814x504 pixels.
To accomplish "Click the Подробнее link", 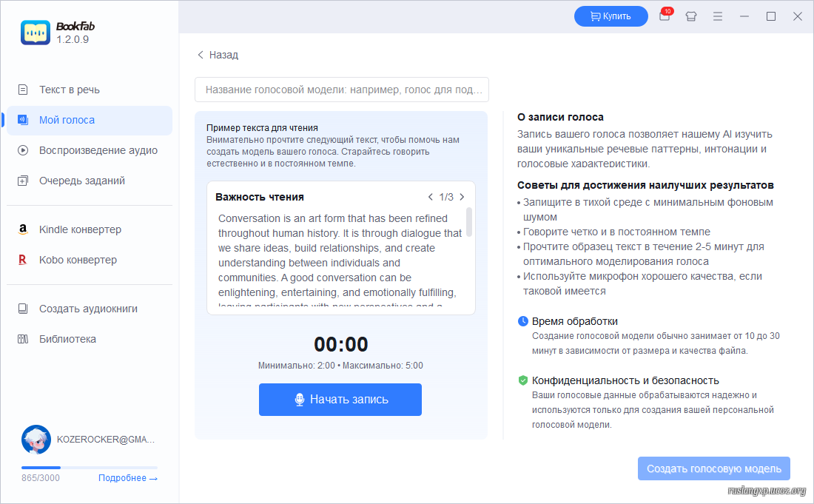I will tap(127, 478).
